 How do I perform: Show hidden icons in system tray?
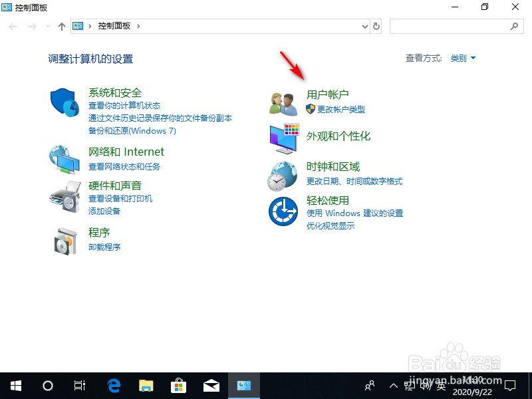click(x=394, y=386)
